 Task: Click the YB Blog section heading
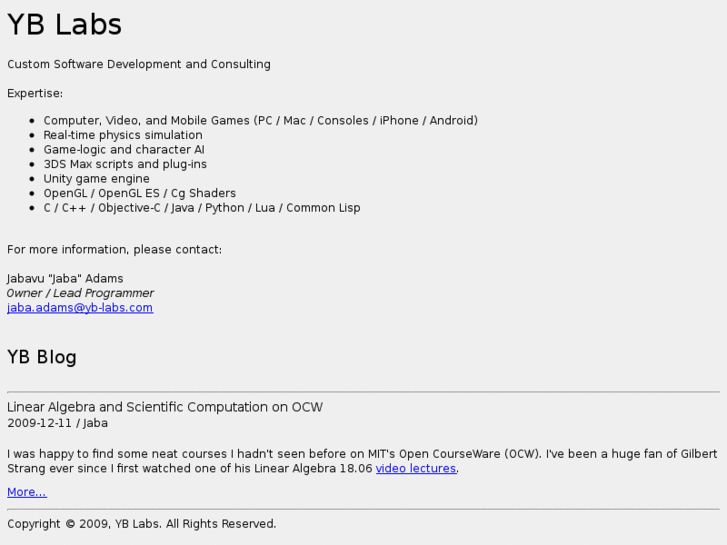pos(42,357)
